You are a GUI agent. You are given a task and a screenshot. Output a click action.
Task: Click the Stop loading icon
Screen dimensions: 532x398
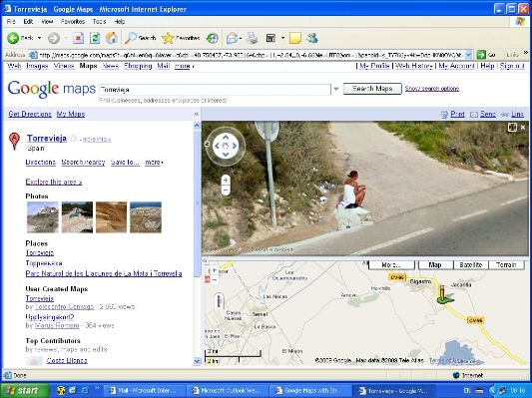click(x=79, y=38)
